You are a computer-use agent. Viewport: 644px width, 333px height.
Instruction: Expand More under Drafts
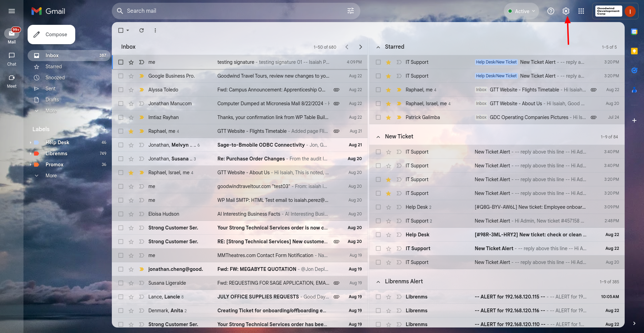pyautogui.click(x=51, y=111)
